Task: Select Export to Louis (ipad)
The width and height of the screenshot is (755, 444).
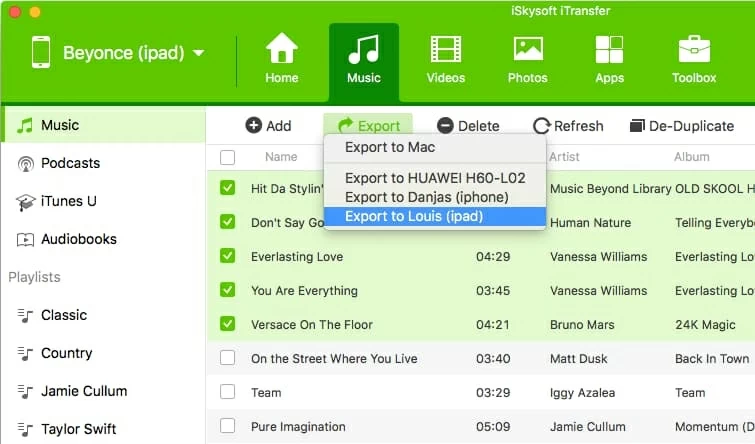Action: [413, 216]
